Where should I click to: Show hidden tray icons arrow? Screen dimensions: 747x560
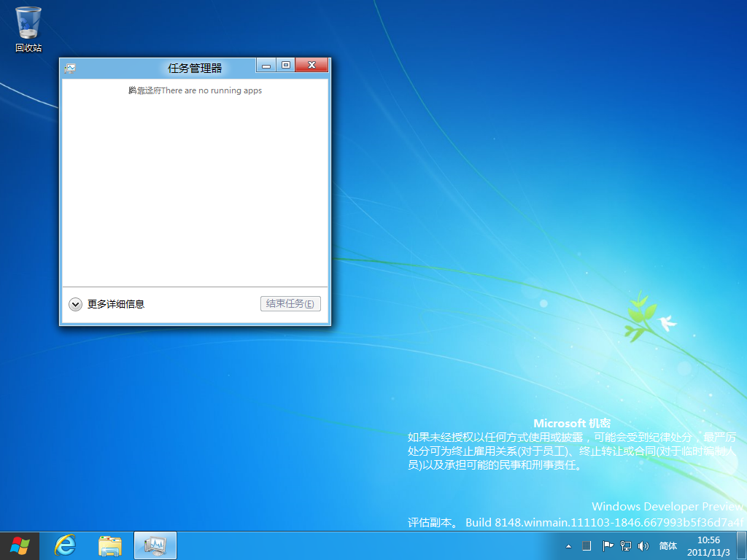(x=568, y=546)
